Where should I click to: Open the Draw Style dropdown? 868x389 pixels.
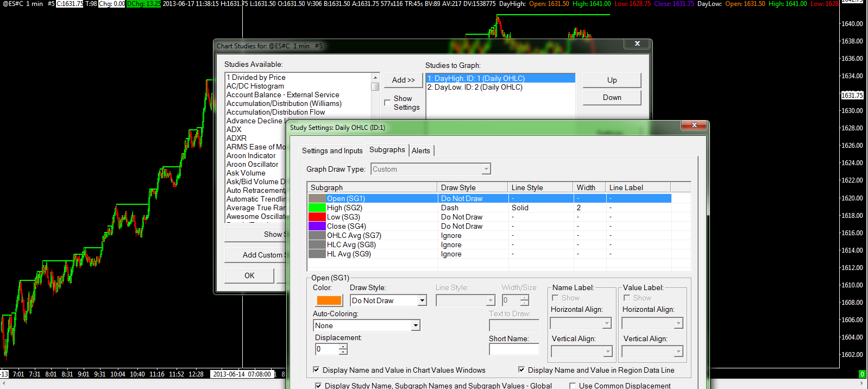[422, 300]
